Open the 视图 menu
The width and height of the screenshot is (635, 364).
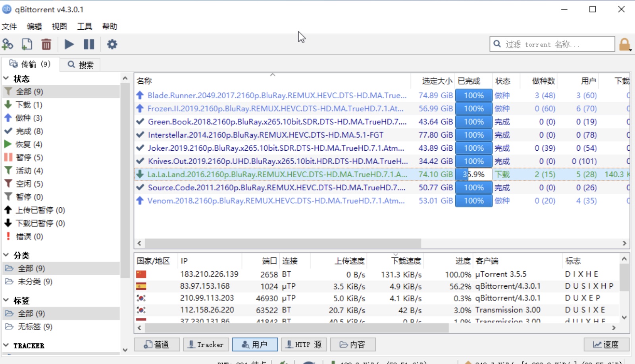click(x=59, y=27)
